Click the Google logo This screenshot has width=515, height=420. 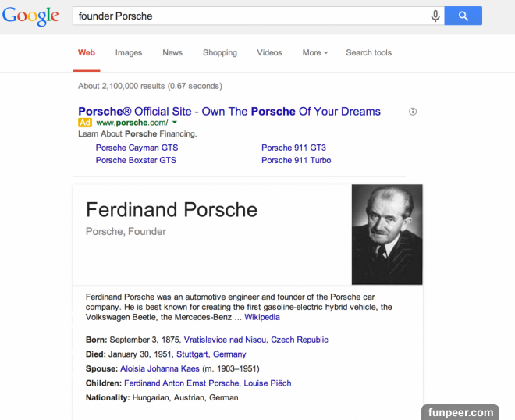(30, 16)
